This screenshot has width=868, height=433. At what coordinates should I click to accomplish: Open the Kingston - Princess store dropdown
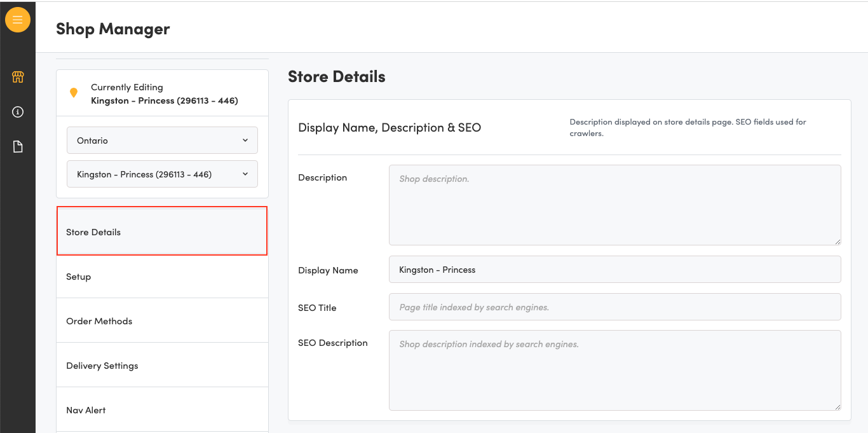162,174
